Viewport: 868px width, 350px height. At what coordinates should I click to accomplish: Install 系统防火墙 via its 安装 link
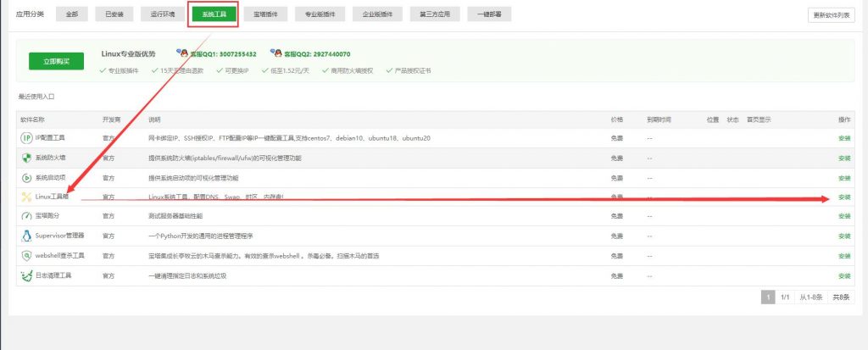click(844, 158)
